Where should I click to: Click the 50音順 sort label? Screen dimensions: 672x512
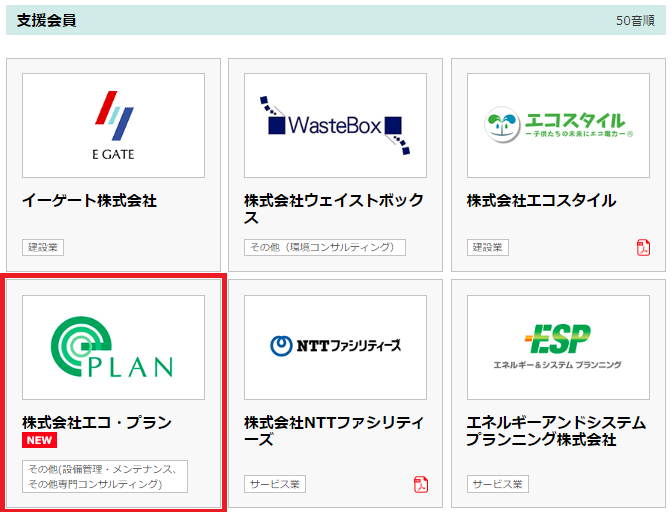tap(635, 21)
